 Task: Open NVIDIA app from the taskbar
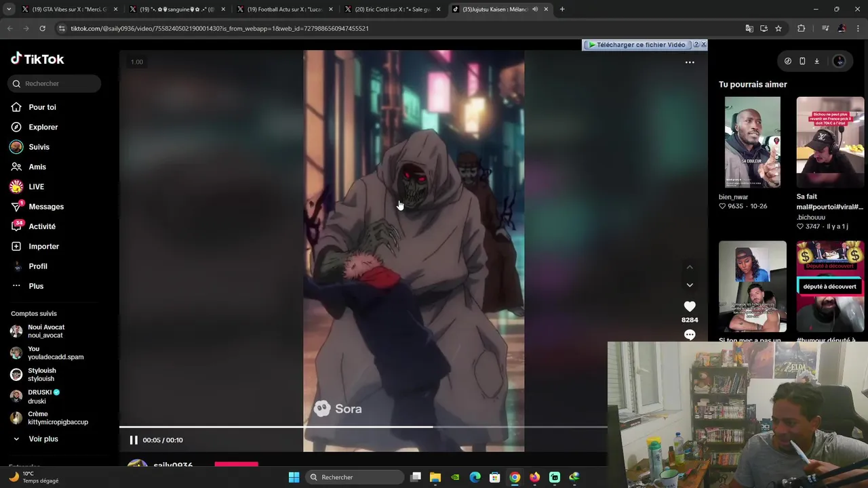tap(456, 477)
